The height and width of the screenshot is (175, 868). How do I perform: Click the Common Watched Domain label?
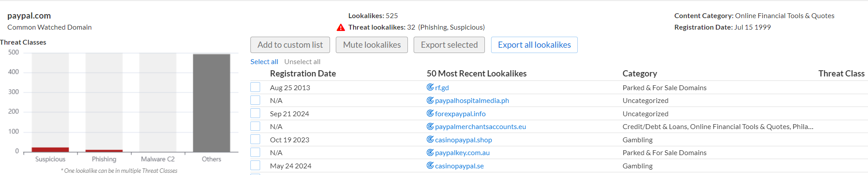(50, 27)
